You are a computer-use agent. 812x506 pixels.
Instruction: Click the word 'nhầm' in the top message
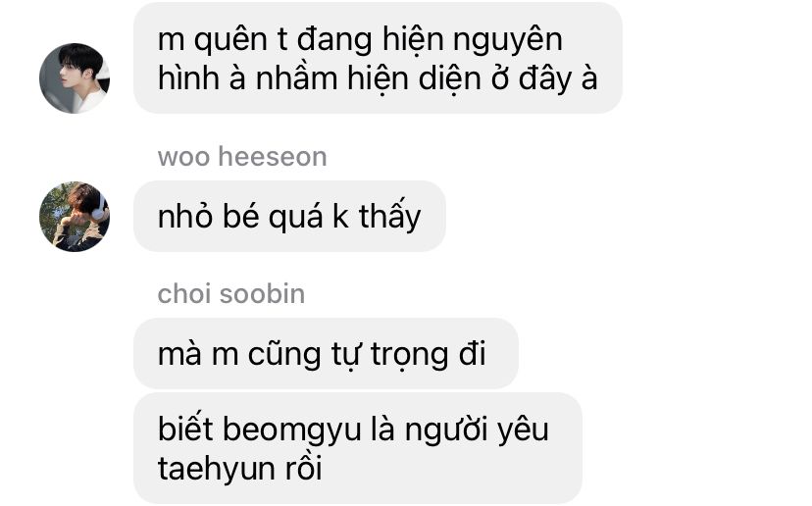coord(297,78)
